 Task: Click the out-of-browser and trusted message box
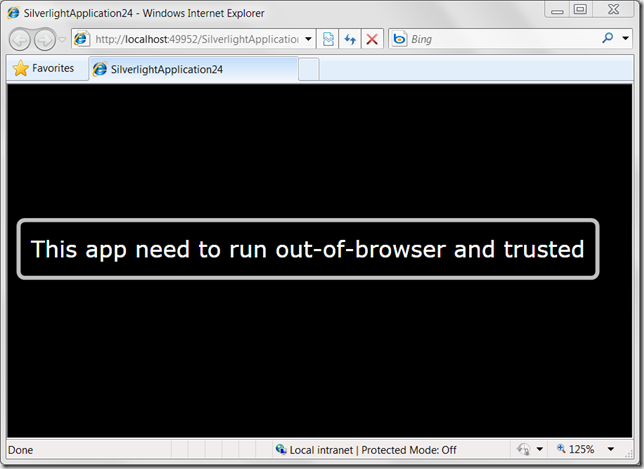pos(308,249)
